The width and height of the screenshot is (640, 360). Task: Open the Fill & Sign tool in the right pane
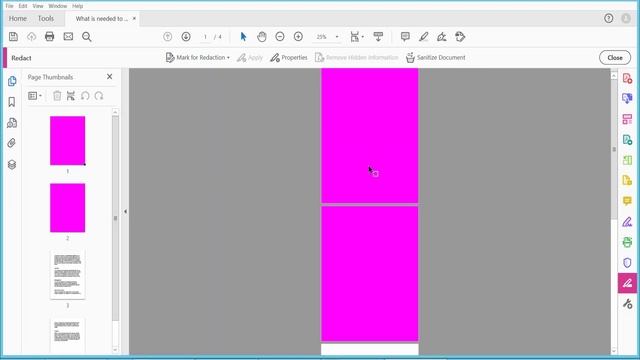tap(627, 222)
